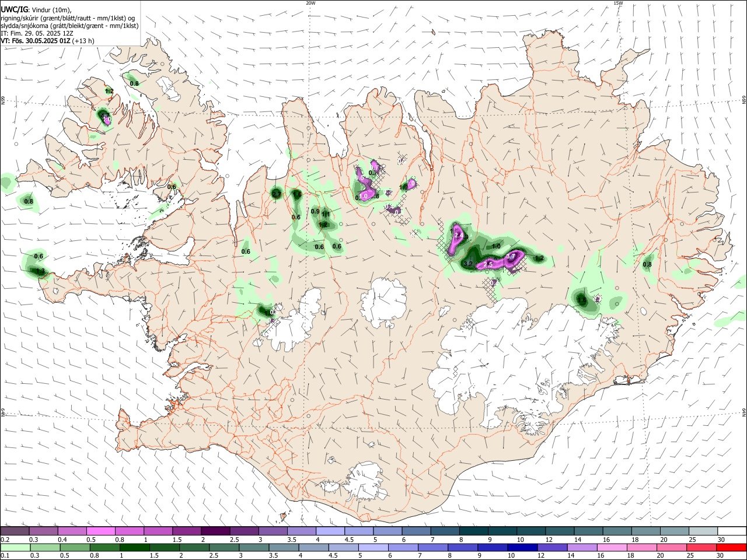Click the violet 12–14 rain scale swatch

[553, 548]
